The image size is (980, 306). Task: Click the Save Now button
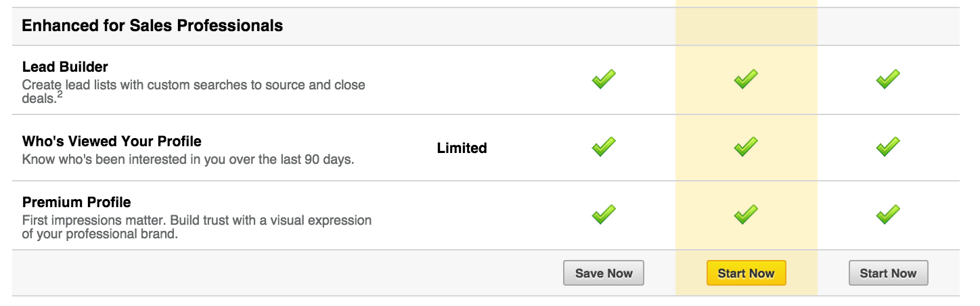pos(604,274)
